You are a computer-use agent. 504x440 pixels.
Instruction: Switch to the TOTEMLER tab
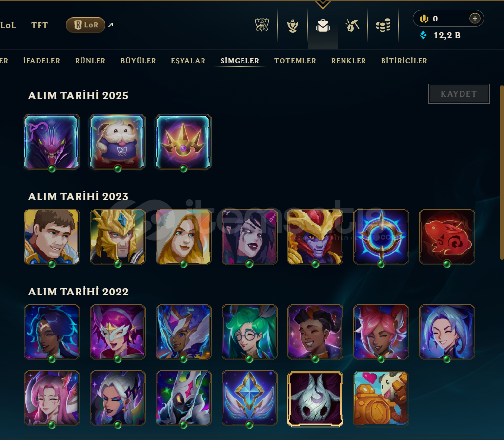click(295, 61)
